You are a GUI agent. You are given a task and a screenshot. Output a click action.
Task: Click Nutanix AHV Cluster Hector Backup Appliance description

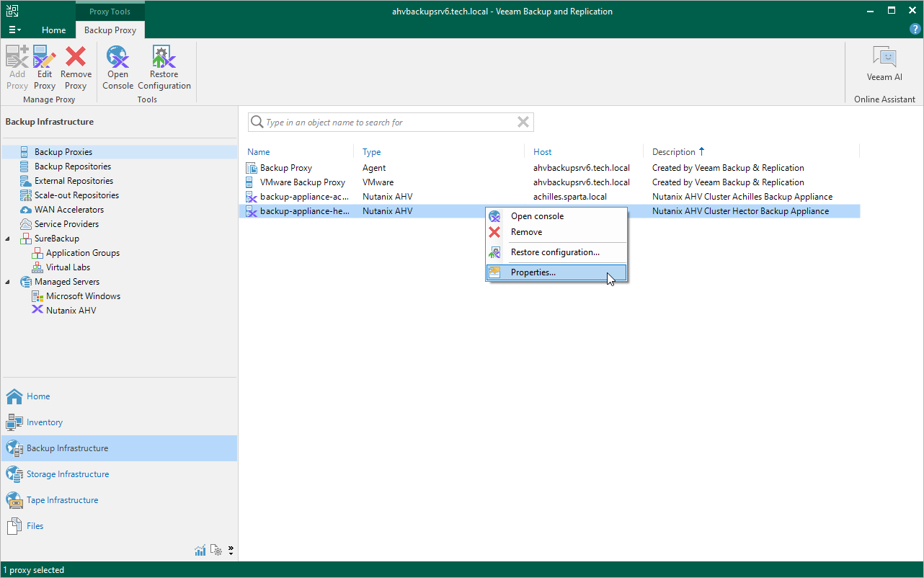pos(740,211)
